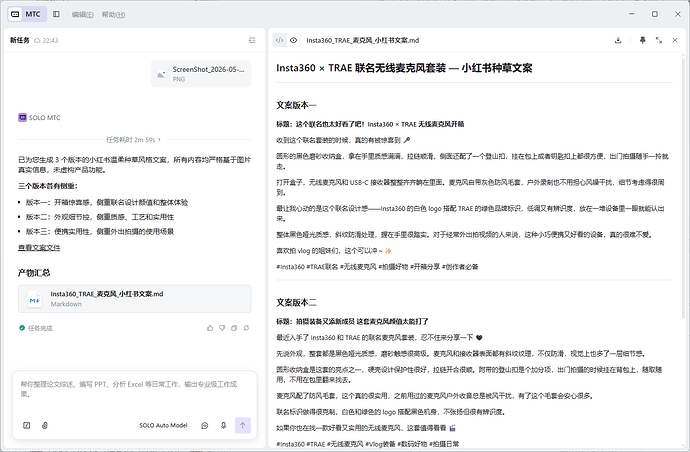
Task: Pin the preview panel
Action: click(x=642, y=40)
